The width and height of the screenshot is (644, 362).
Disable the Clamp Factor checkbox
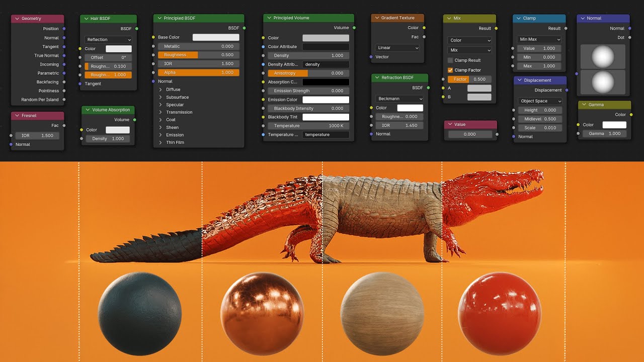(450, 70)
